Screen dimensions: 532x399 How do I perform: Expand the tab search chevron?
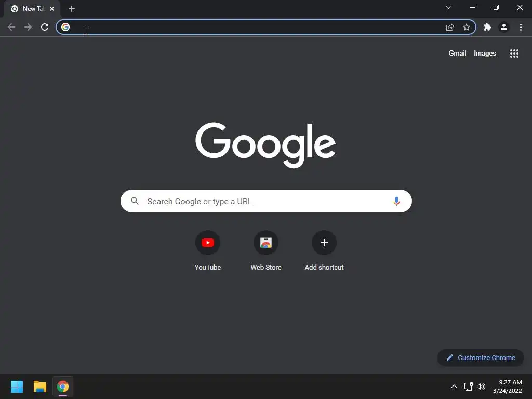click(x=448, y=7)
